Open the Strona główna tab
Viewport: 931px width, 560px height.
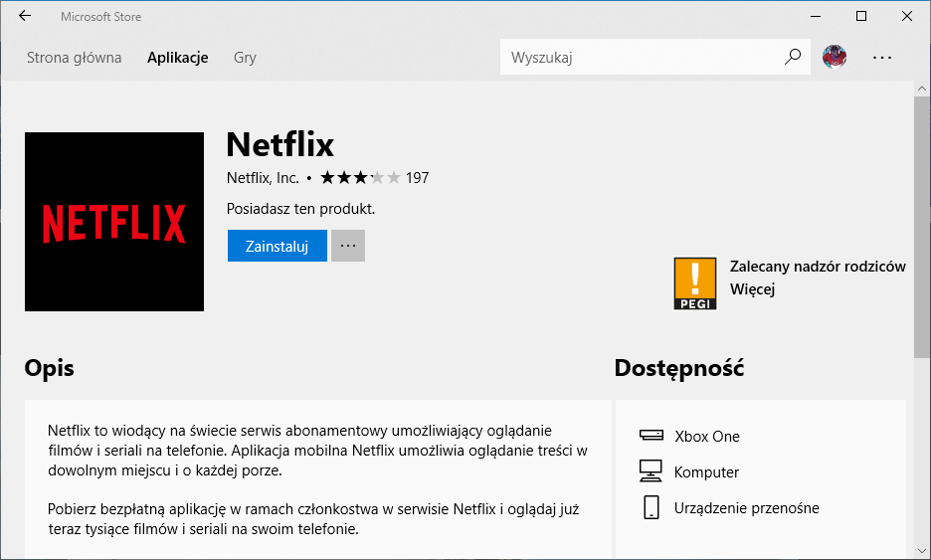[75, 58]
